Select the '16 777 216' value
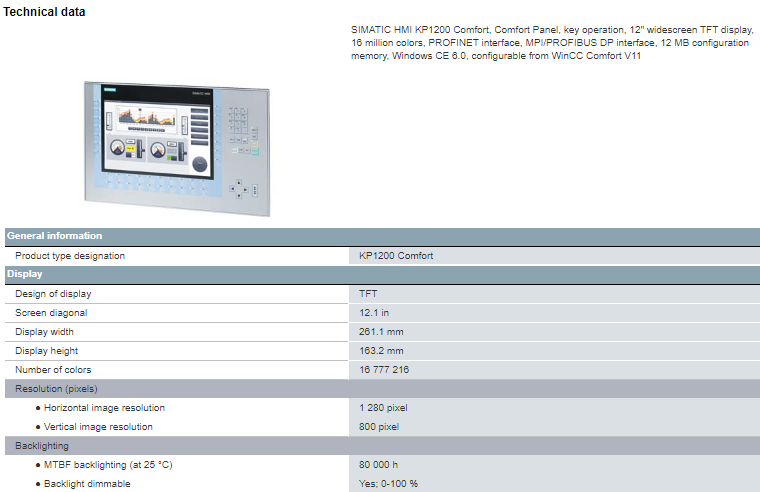 coord(384,369)
